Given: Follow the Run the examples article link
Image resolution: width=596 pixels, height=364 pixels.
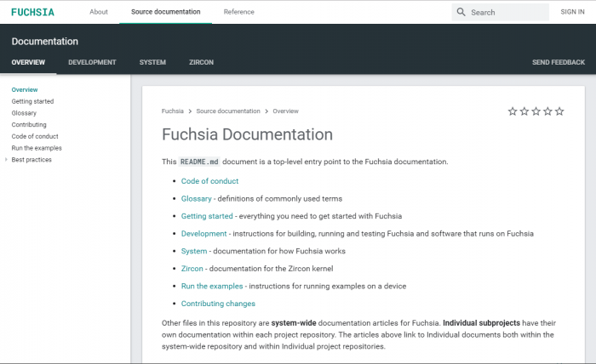Looking at the screenshot, I should [x=212, y=286].
